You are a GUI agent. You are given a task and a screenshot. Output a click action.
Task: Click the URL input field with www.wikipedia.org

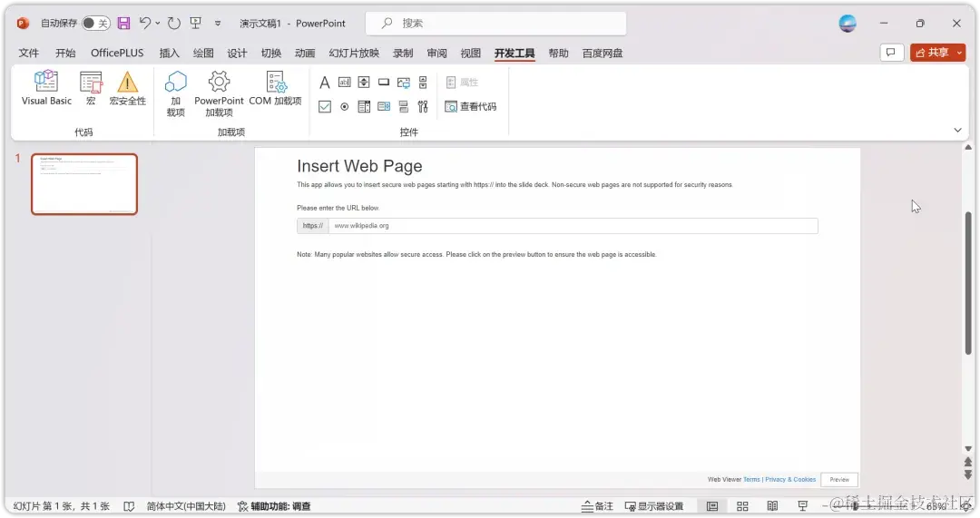[573, 226]
